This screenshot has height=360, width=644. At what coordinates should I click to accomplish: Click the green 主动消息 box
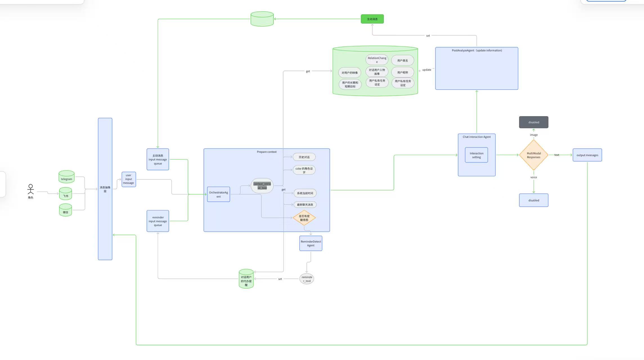[x=372, y=19]
